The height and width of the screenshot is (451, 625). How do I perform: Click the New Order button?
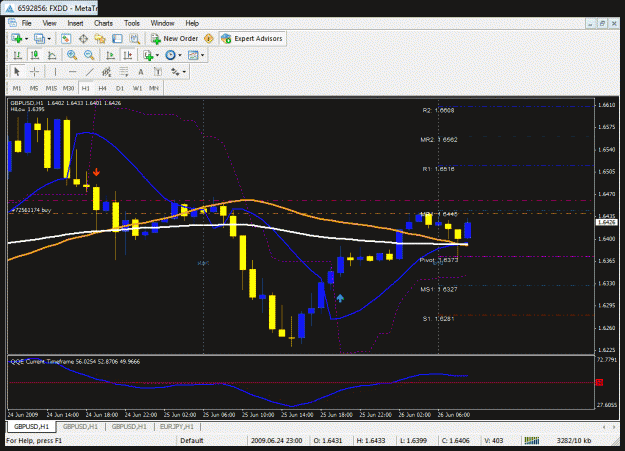coord(174,39)
